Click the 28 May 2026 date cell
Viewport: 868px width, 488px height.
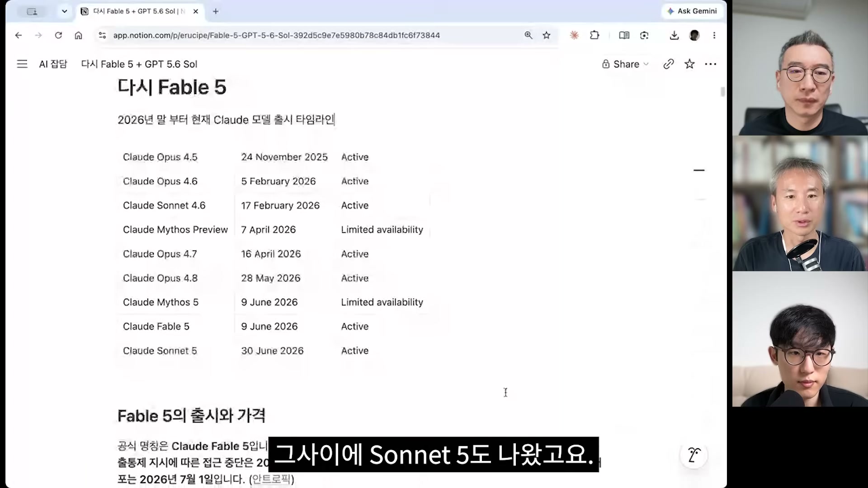271,278
